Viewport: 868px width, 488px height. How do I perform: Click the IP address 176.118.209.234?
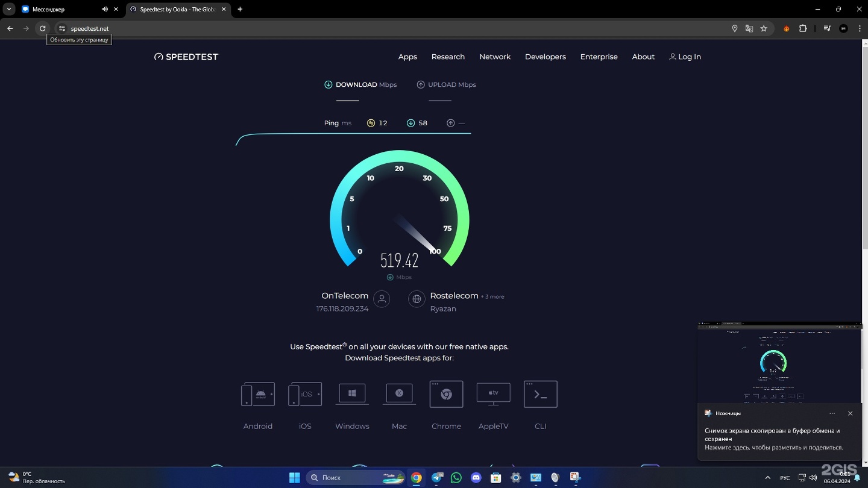(342, 308)
